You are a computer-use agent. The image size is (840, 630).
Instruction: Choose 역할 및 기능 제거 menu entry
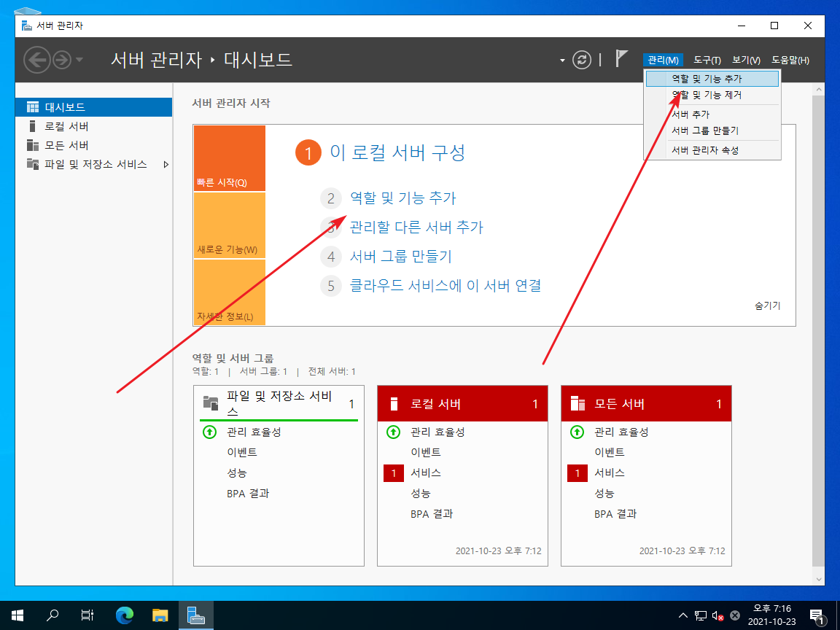[x=712, y=95]
